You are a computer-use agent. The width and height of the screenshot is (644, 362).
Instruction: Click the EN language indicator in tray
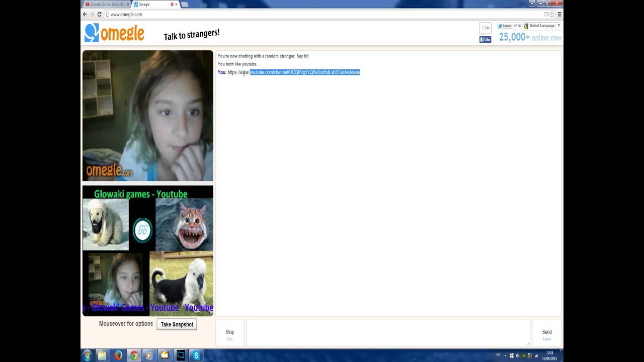click(499, 355)
